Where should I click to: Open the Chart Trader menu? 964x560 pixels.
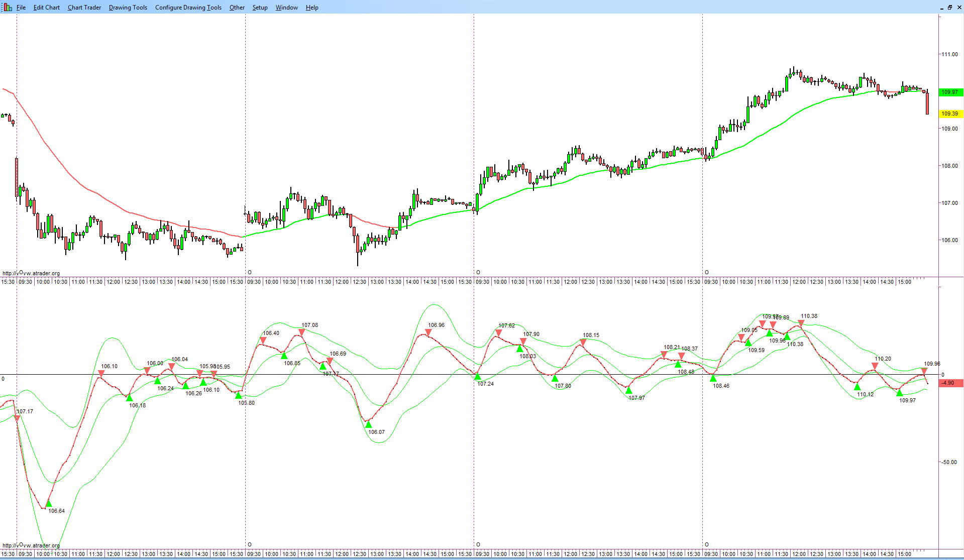84,8
